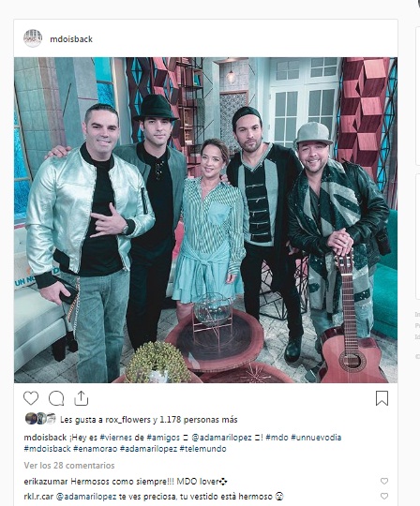The image size is (420, 506).
Task: Open the #viernes hashtag
Action: click(112, 438)
